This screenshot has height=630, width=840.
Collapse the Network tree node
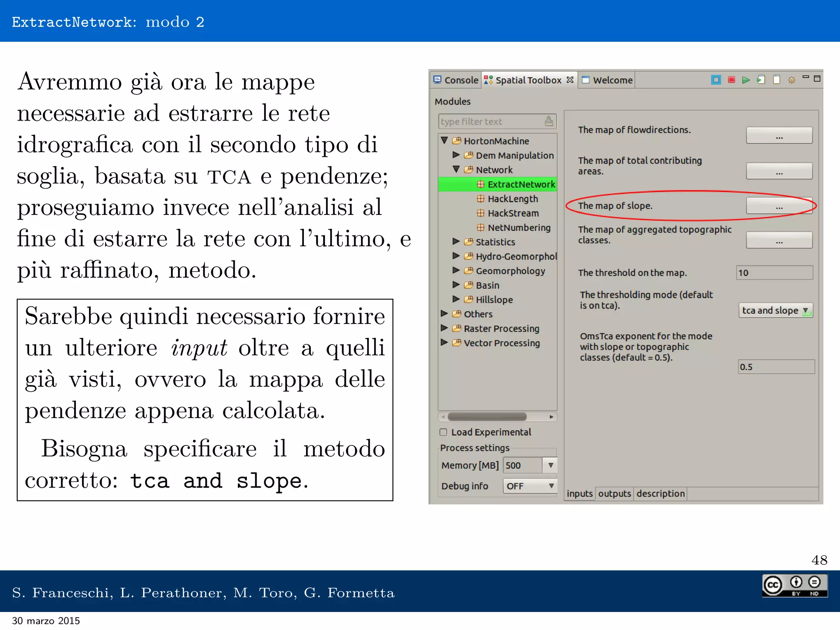pos(456,169)
